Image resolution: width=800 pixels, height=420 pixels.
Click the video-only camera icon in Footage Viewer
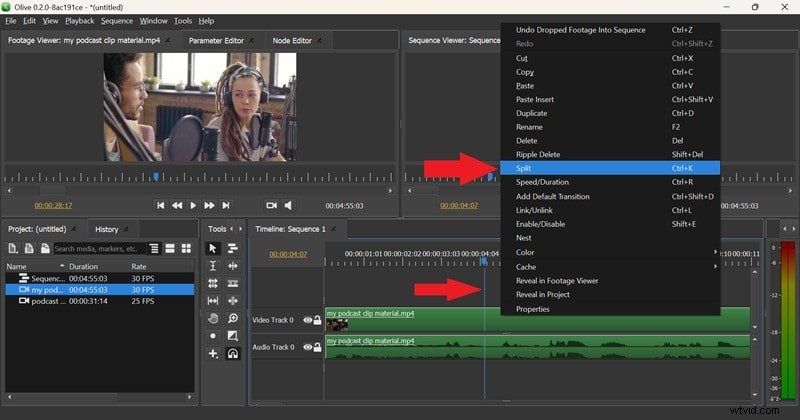tap(271, 205)
